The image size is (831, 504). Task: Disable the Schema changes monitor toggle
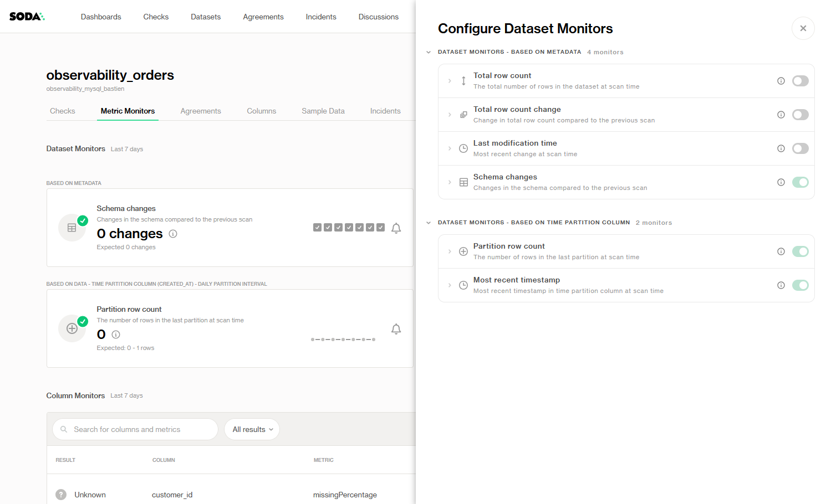(800, 182)
